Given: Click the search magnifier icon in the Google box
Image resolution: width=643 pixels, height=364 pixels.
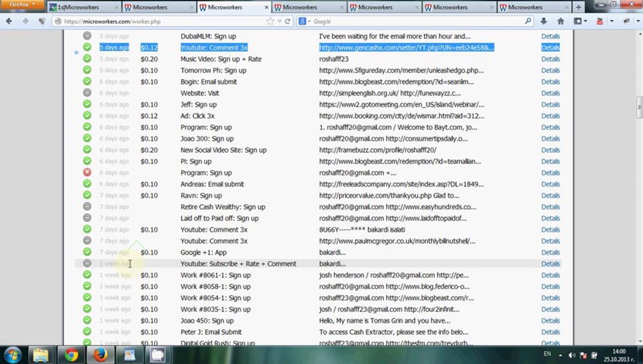Looking at the screenshot, I should (x=528, y=21).
